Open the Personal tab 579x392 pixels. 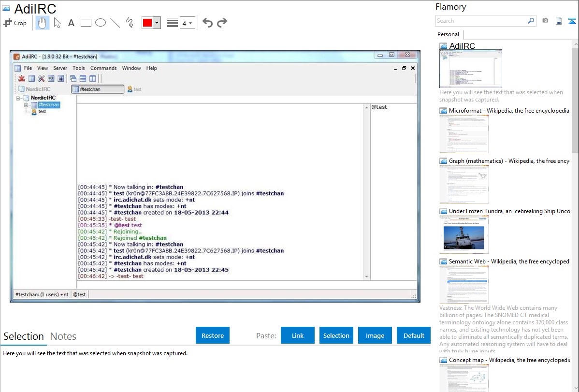click(449, 34)
